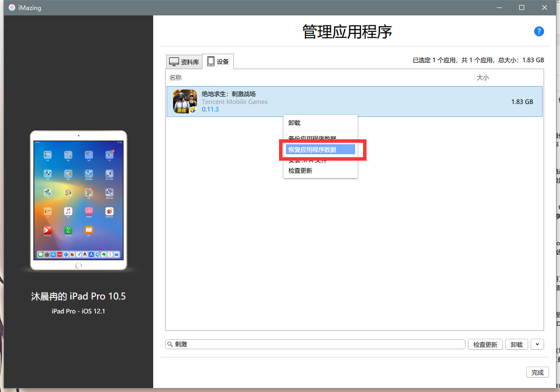560x392 pixels.
Task: Click the version number 0.11.3 link
Action: (x=210, y=109)
